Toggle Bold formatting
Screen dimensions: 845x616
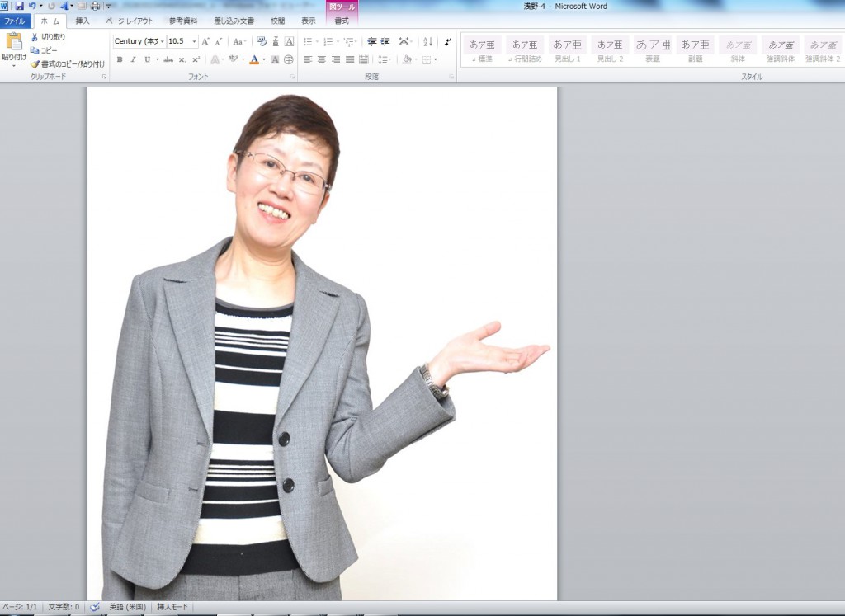click(x=120, y=59)
